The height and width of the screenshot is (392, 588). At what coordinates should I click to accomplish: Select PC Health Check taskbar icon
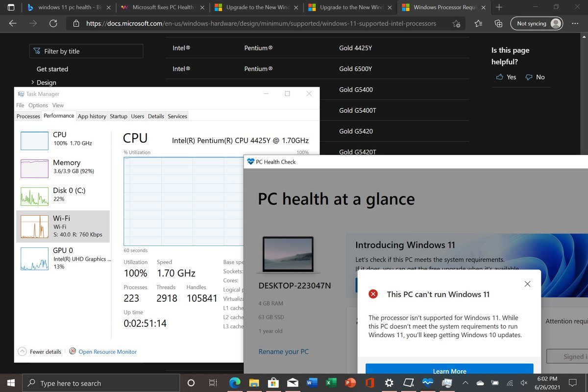tap(428, 383)
